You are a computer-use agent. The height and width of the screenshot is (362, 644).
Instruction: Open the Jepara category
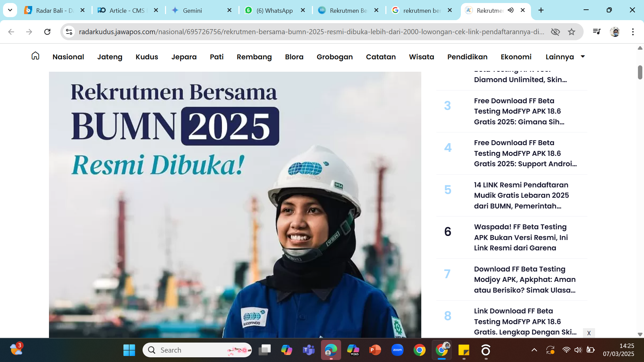tap(184, 57)
